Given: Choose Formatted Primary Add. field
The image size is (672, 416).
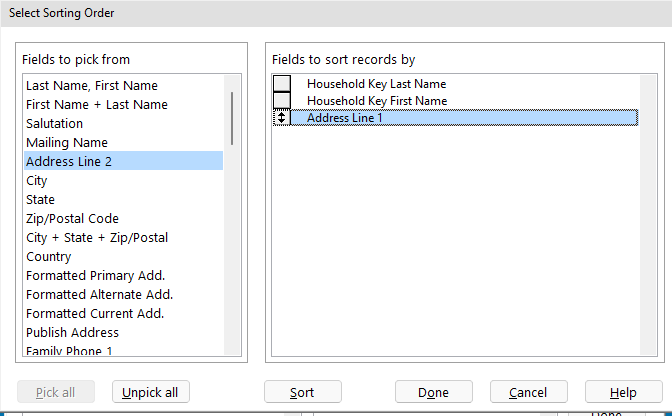Looking at the screenshot, I should (96, 276).
